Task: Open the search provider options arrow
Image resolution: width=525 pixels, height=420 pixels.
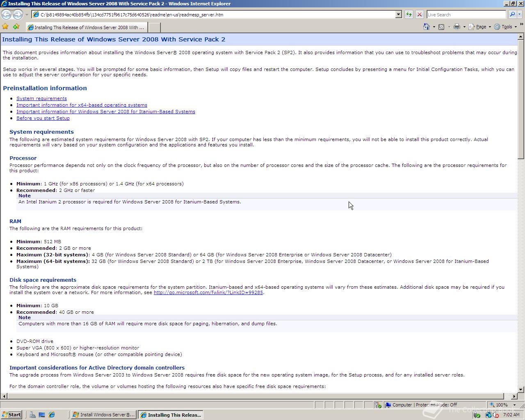Action: click(520, 14)
